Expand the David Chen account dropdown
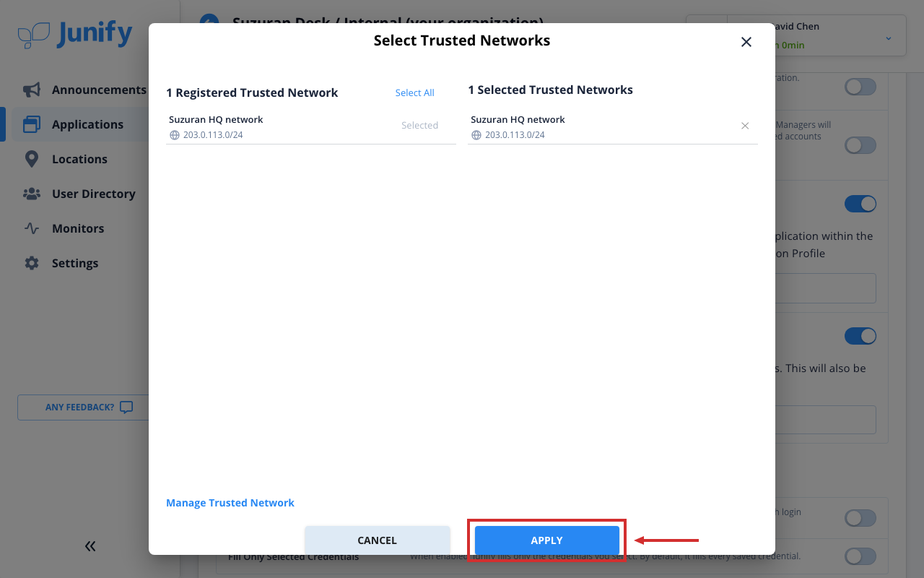The height and width of the screenshot is (578, 924). pos(888,38)
